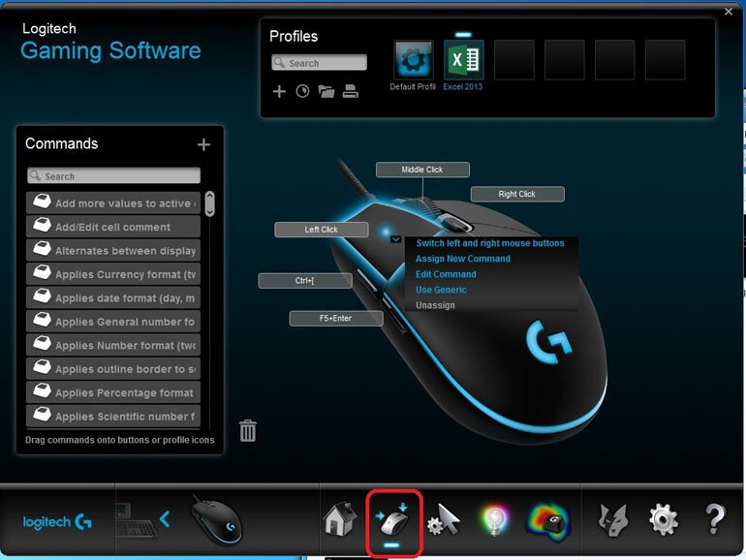This screenshot has height=560, width=746.
Task: Select the keyboard device thumbnail
Action: [136, 521]
